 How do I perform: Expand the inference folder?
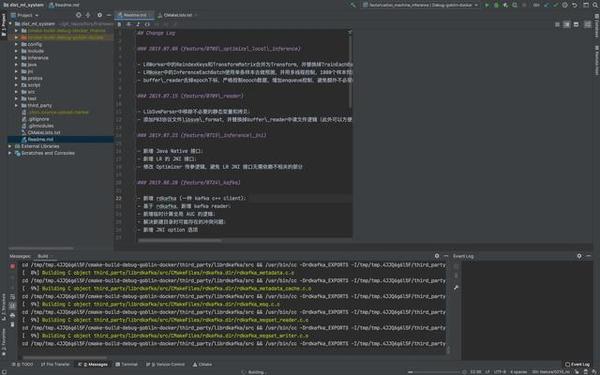(x=16, y=58)
